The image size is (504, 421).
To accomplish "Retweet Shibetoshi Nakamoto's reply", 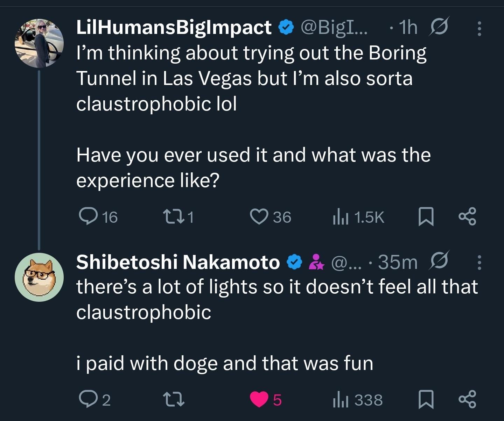I will coord(174,399).
